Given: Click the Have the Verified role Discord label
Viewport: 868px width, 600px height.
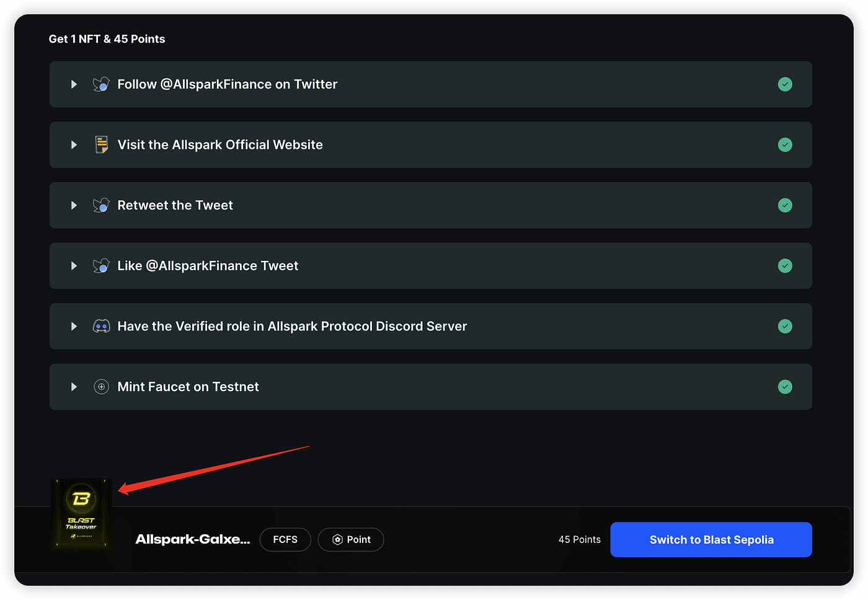Looking at the screenshot, I should 292,327.
